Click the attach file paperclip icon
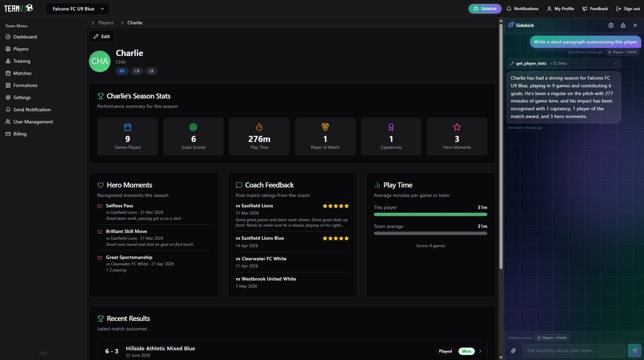 tap(513, 351)
